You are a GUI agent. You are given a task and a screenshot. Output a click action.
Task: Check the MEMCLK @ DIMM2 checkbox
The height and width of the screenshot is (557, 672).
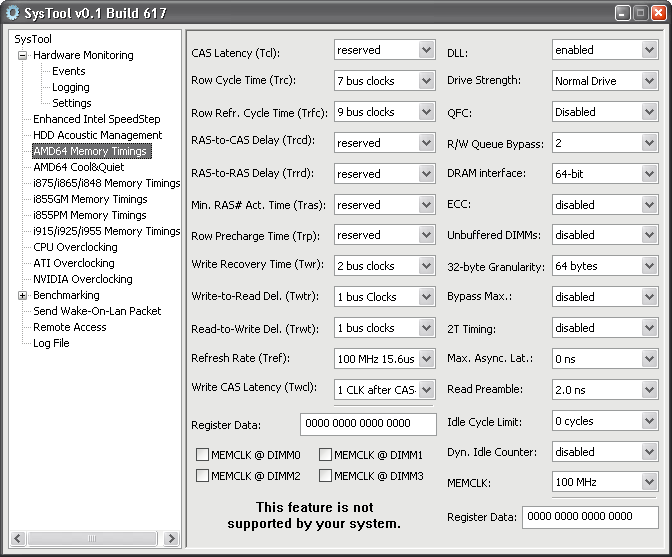tap(203, 476)
